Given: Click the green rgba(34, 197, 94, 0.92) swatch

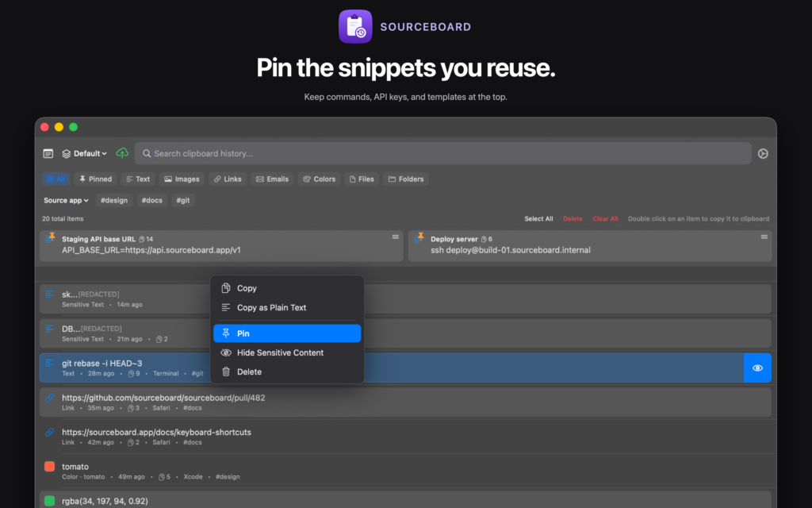Looking at the screenshot, I should pyautogui.click(x=50, y=501).
